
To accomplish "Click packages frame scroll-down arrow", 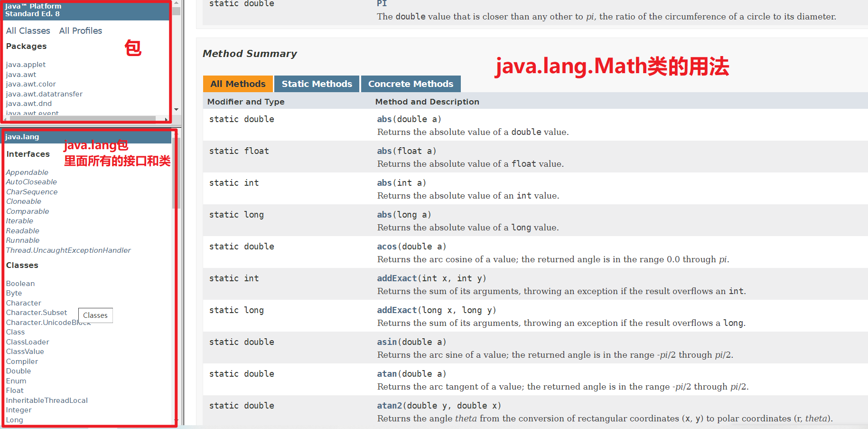I will click(177, 109).
